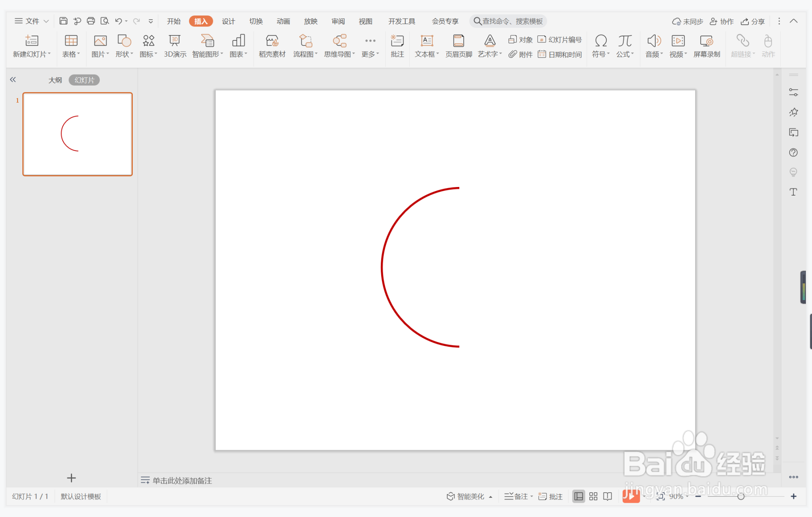Insert WordArt (艺术字)
The image size is (812, 517).
[x=490, y=46]
